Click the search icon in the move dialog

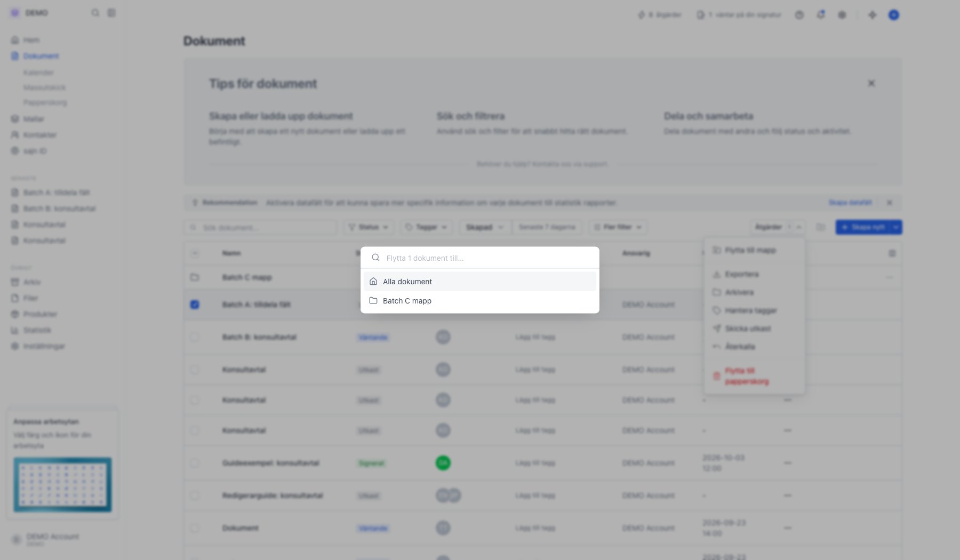375,258
